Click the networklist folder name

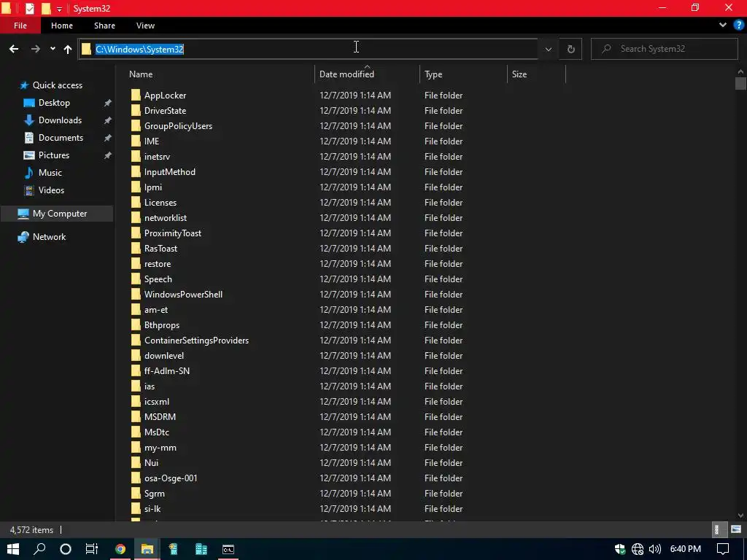(x=166, y=217)
